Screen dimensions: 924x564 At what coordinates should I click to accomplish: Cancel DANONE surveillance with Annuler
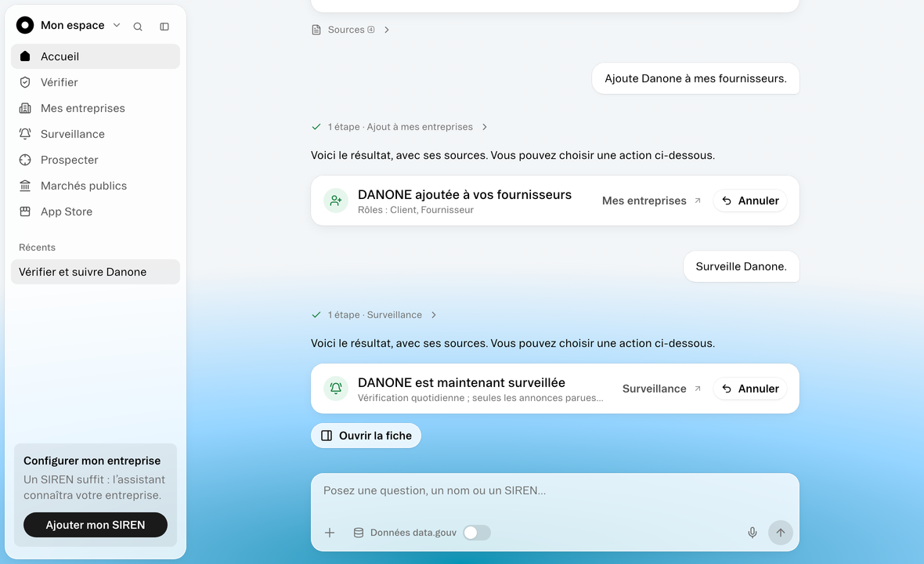[750, 389]
